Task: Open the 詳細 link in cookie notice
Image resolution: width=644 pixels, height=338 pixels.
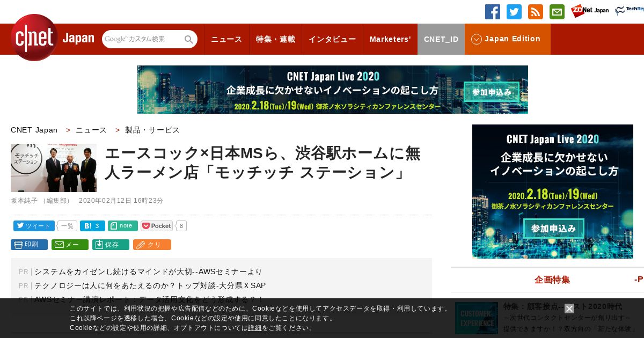Action: 255,328
